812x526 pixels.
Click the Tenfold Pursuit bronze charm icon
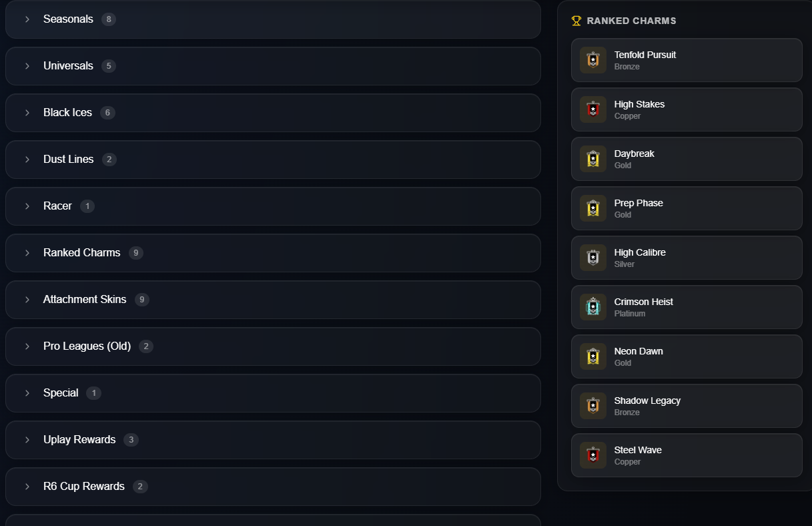(593, 60)
